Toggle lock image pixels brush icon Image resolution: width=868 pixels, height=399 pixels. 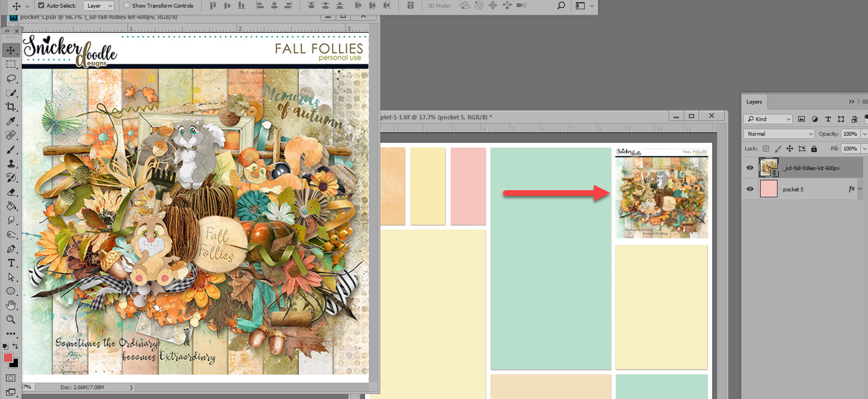(778, 148)
